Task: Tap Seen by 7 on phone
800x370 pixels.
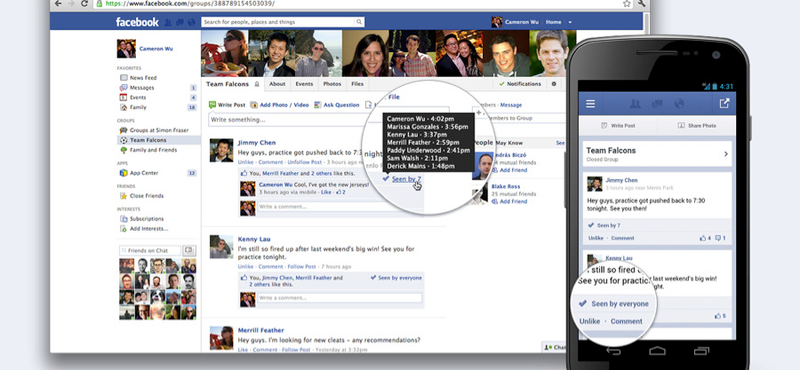Action: pyautogui.click(x=604, y=225)
